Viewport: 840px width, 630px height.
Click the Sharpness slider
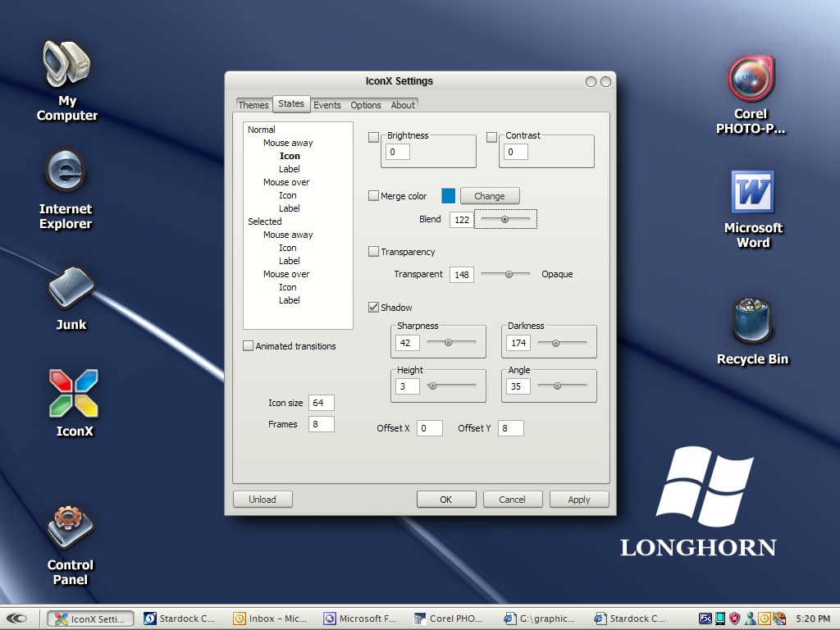click(x=452, y=342)
